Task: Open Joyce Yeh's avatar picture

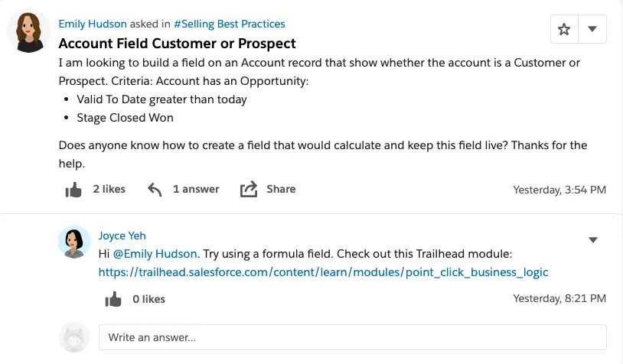Action: tap(74, 242)
